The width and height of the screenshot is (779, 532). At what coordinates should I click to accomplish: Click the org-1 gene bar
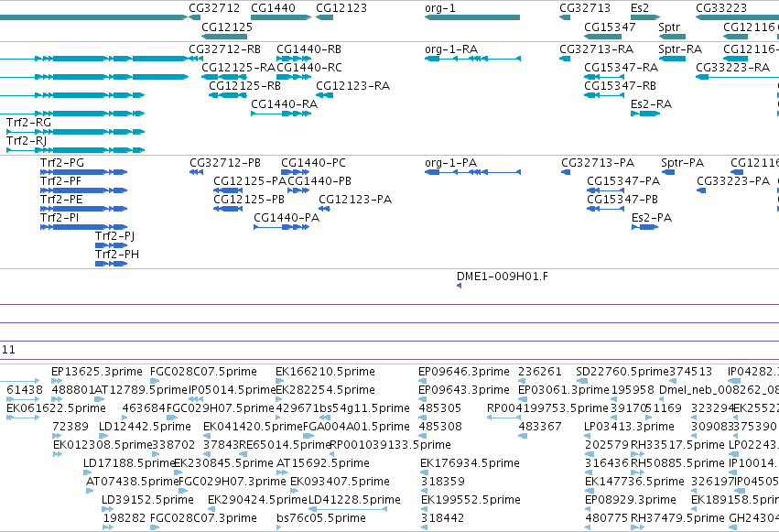click(472, 17)
